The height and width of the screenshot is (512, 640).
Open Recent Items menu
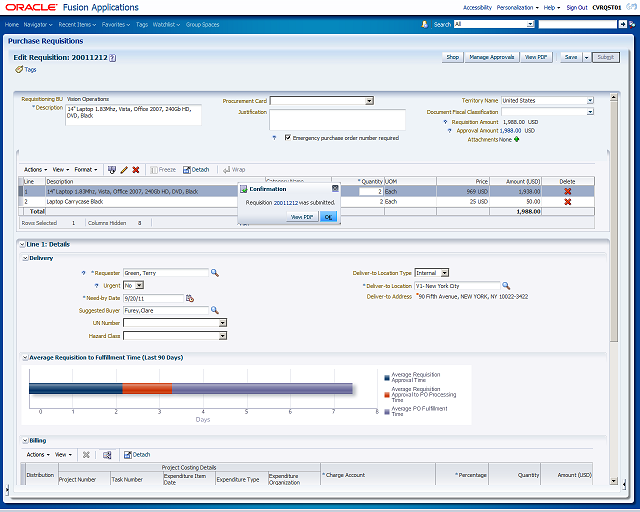(x=77, y=25)
